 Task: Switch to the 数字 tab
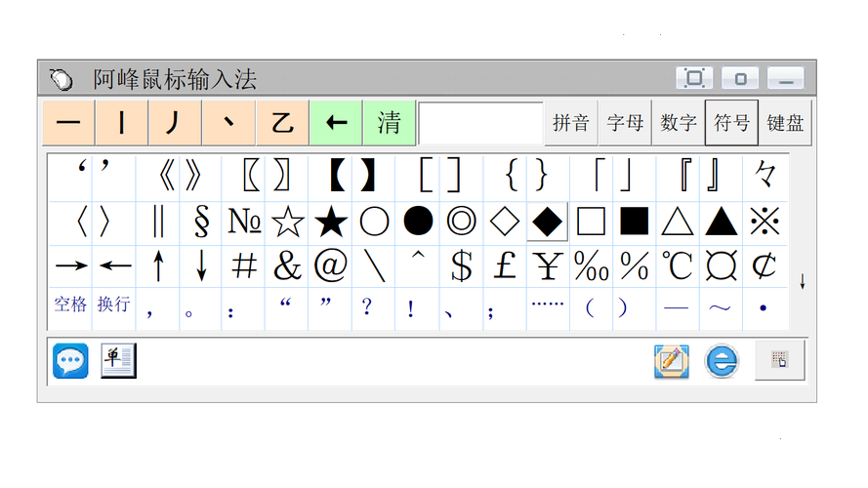click(x=679, y=123)
